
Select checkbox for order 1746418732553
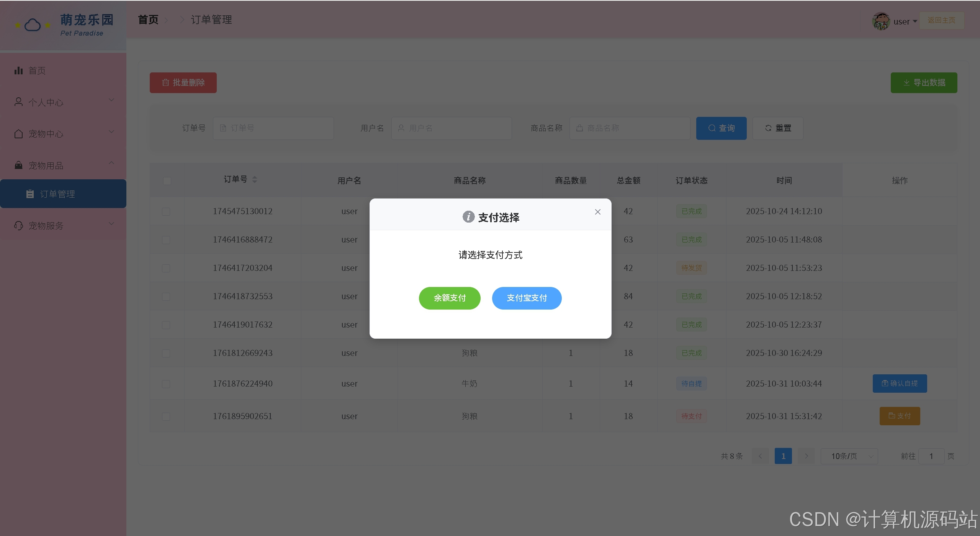coord(166,297)
